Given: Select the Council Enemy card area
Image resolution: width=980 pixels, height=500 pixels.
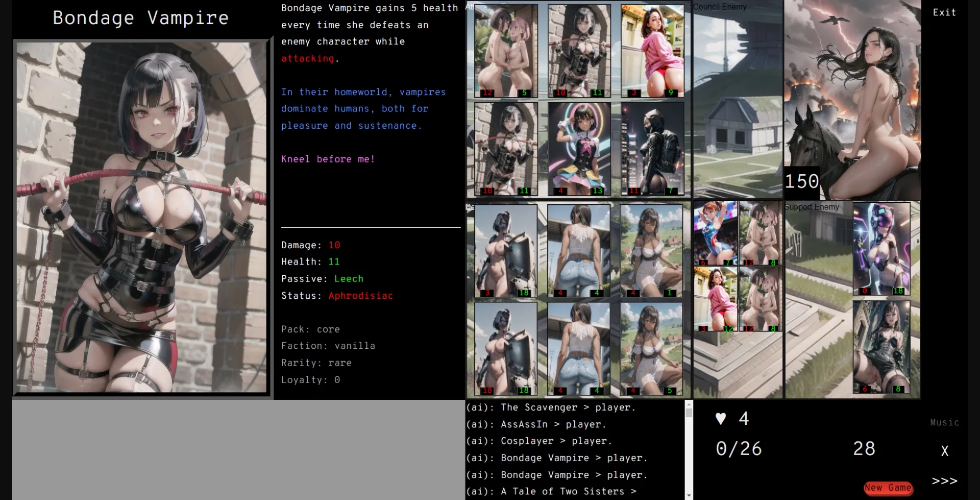Looking at the screenshot, I should [x=737, y=100].
